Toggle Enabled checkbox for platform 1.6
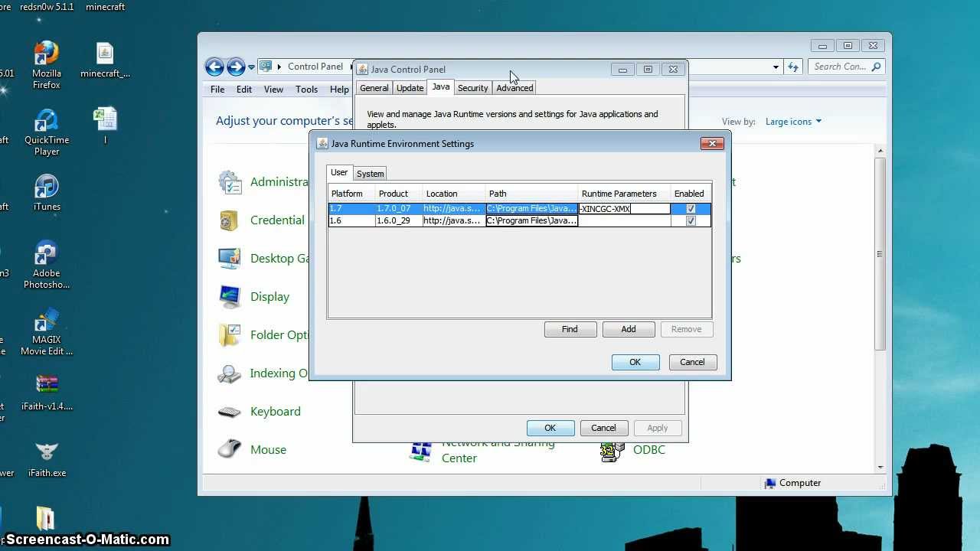Screen dimensions: 980x551 click(x=691, y=221)
